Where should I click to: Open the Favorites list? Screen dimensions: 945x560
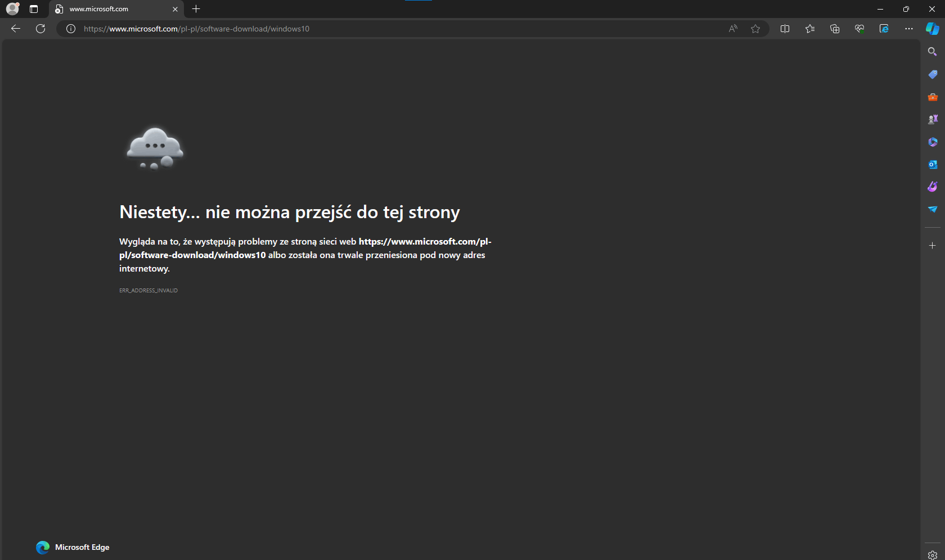click(x=810, y=29)
